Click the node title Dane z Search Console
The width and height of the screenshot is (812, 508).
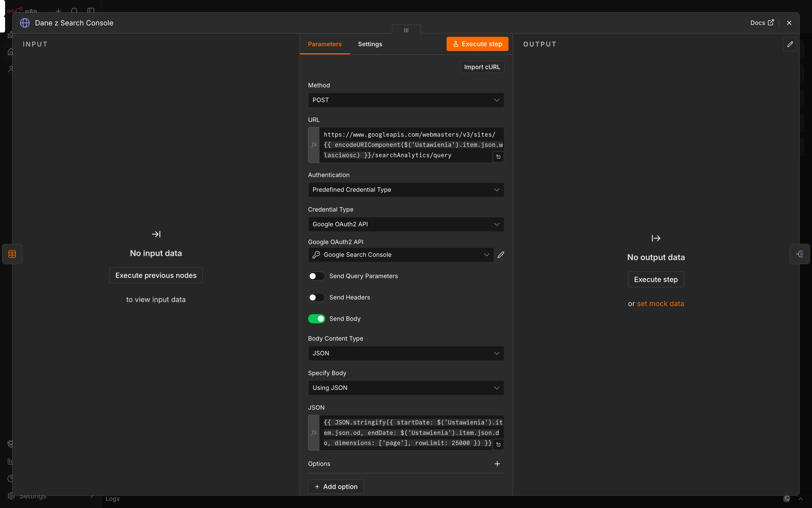point(74,23)
